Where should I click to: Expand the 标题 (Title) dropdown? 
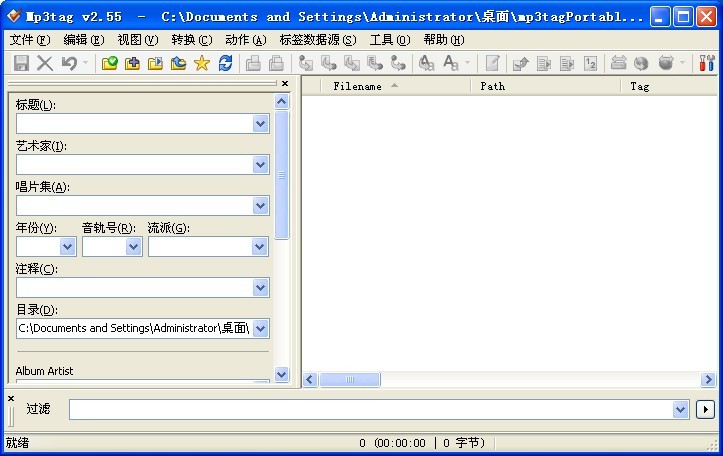(260, 124)
